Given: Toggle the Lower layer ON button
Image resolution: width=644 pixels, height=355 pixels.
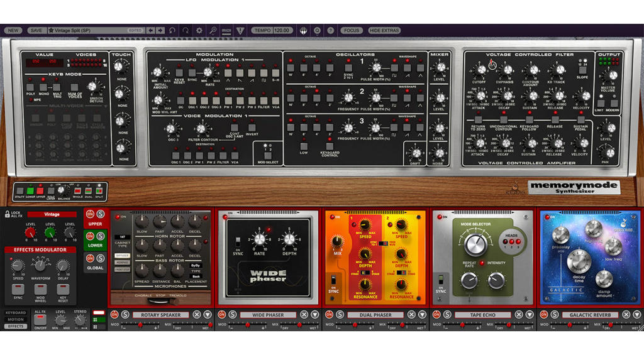Looking at the screenshot, I should [90, 236].
